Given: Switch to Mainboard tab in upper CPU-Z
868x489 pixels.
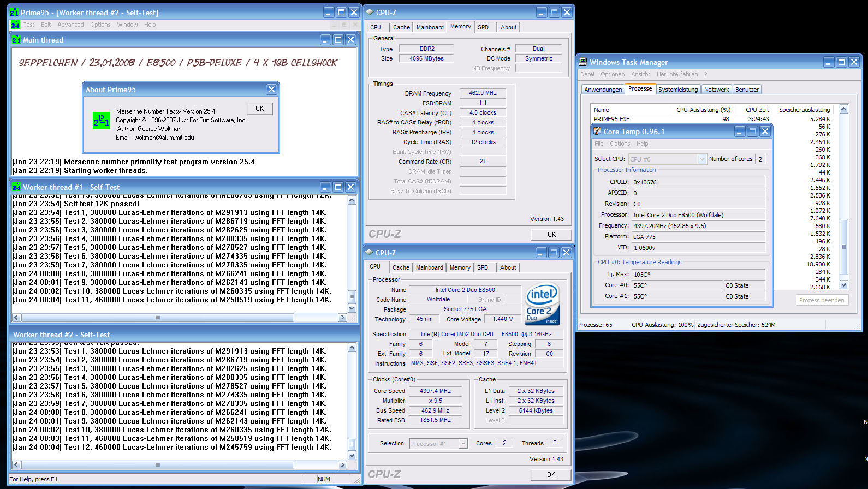Looking at the screenshot, I should coord(430,27).
